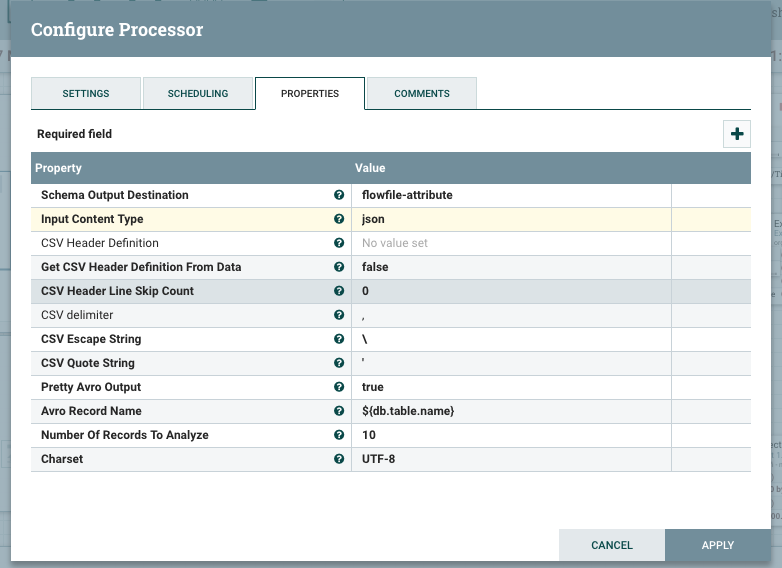Click help icon for CSV Header Definition

click(339, 243)
